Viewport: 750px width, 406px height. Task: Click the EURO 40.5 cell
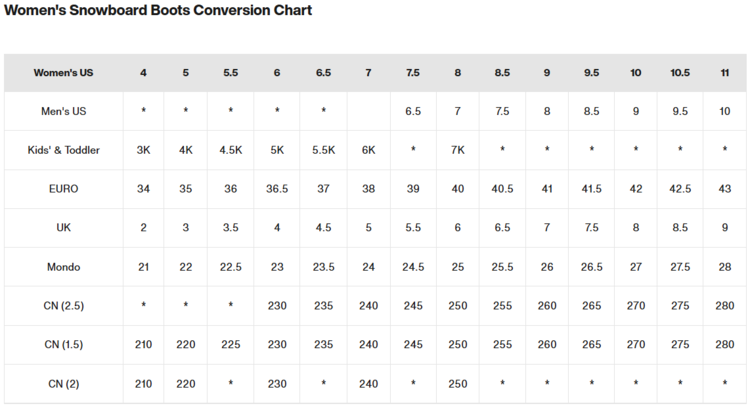point(502,189)
